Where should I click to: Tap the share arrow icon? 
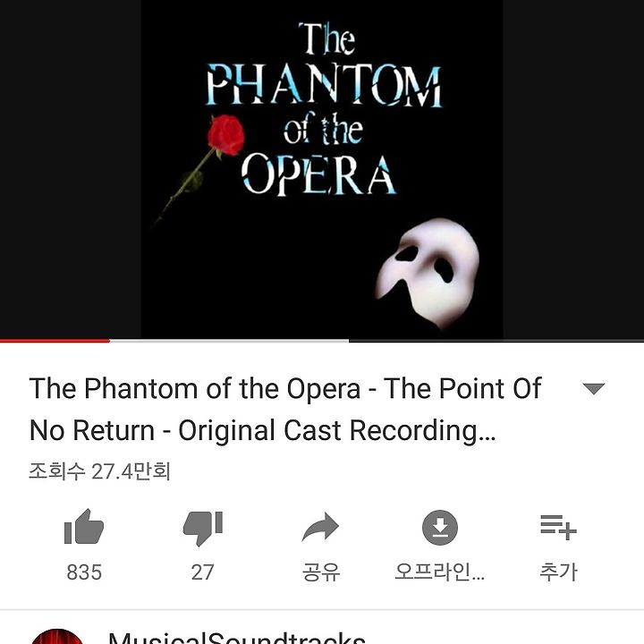pyautogui.click(x=320, y=527)
